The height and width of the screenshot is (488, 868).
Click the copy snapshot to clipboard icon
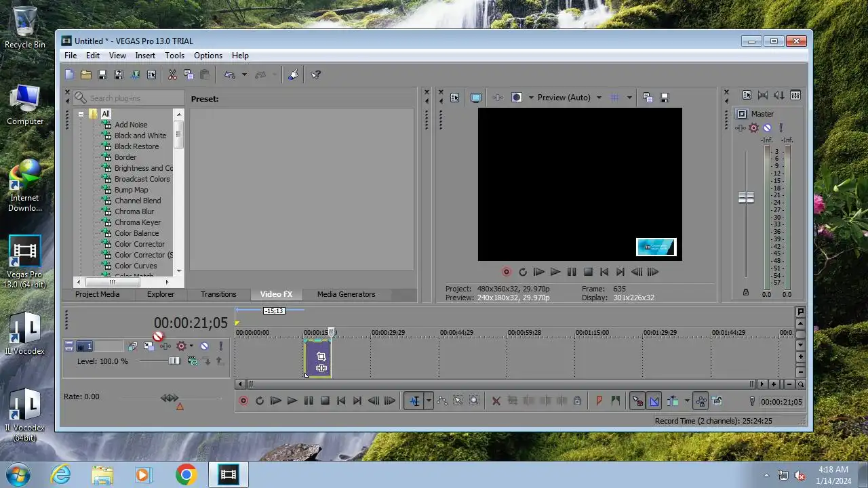point(647,98)
